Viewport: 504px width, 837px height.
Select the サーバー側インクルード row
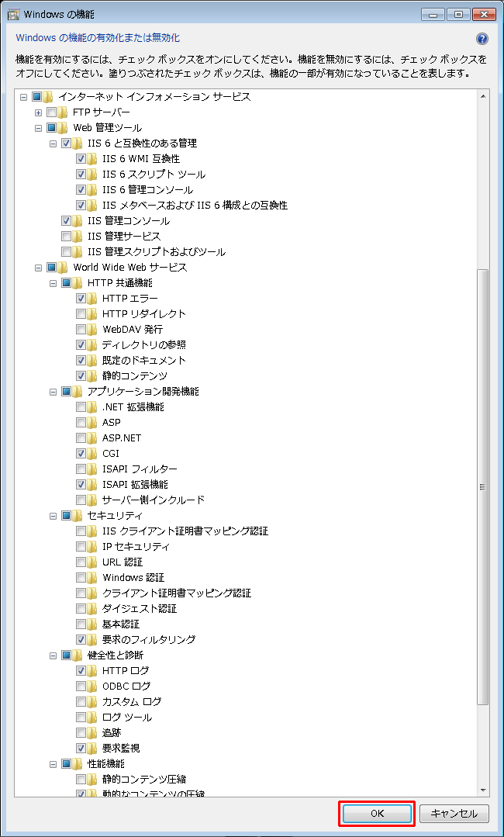coord(154,500)
